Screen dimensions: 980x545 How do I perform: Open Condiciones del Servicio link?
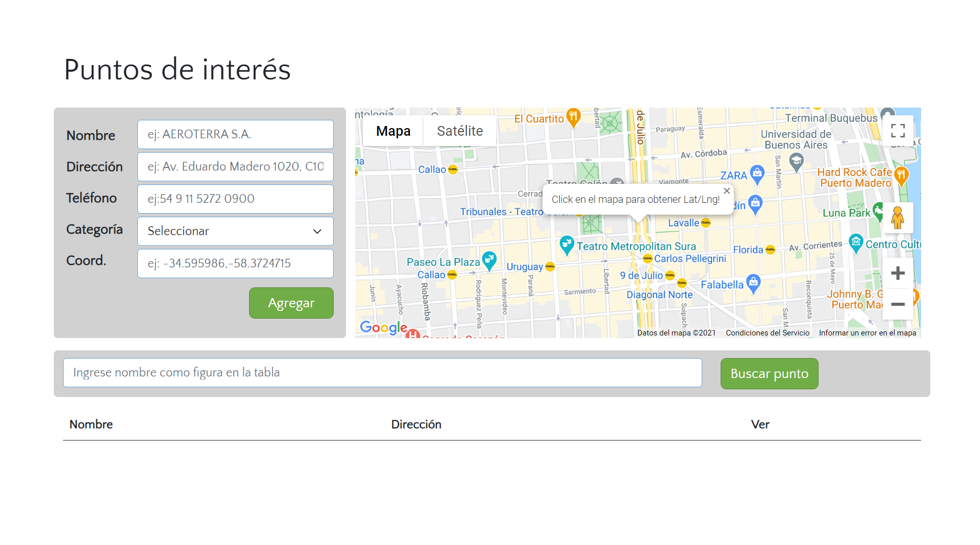[x=767, y=333]
